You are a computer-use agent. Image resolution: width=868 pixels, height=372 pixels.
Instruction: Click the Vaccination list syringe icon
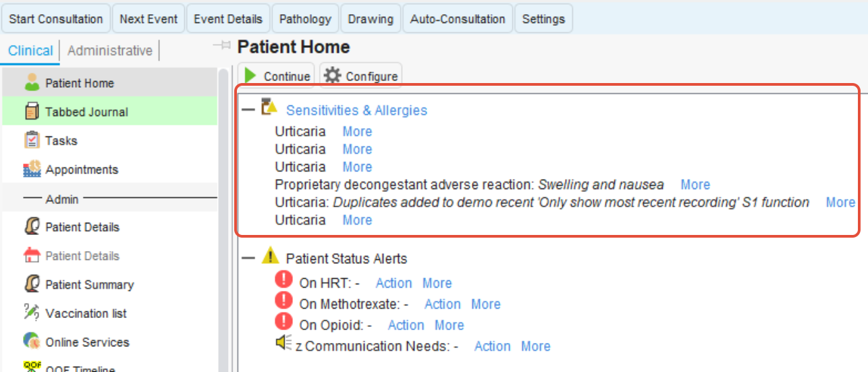point(32,313)
